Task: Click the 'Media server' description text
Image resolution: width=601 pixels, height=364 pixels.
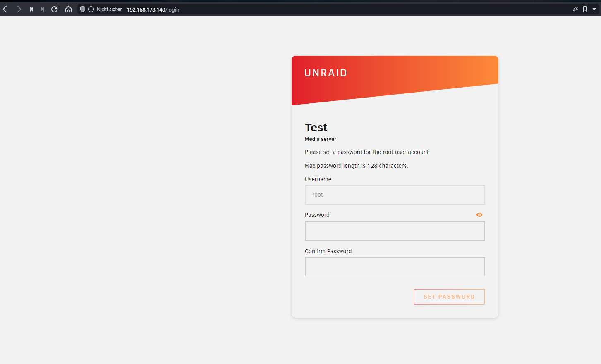Action: pos(321,139)
